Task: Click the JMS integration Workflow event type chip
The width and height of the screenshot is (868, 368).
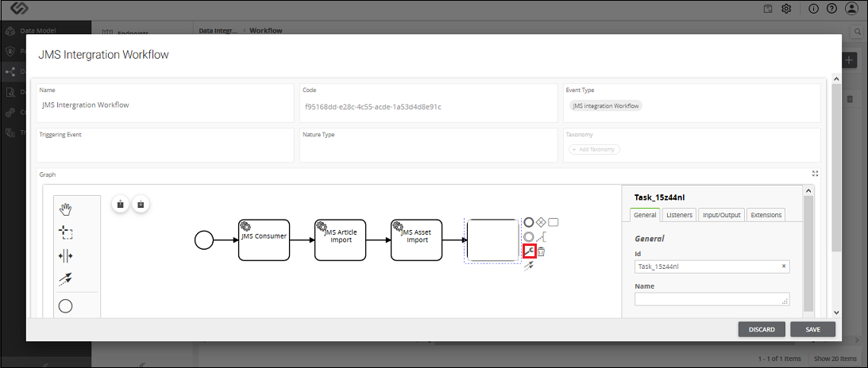Action: [x=606, y=105]
